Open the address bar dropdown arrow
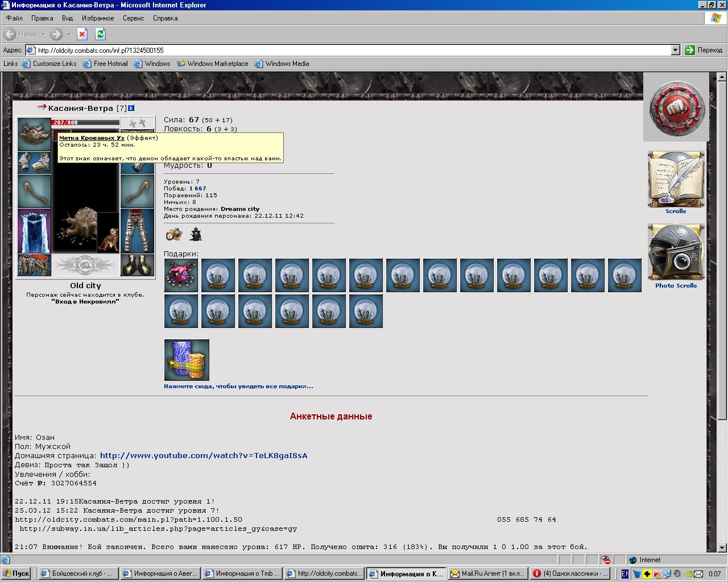This screenshot has height=582, width=728. click(675, 50)
